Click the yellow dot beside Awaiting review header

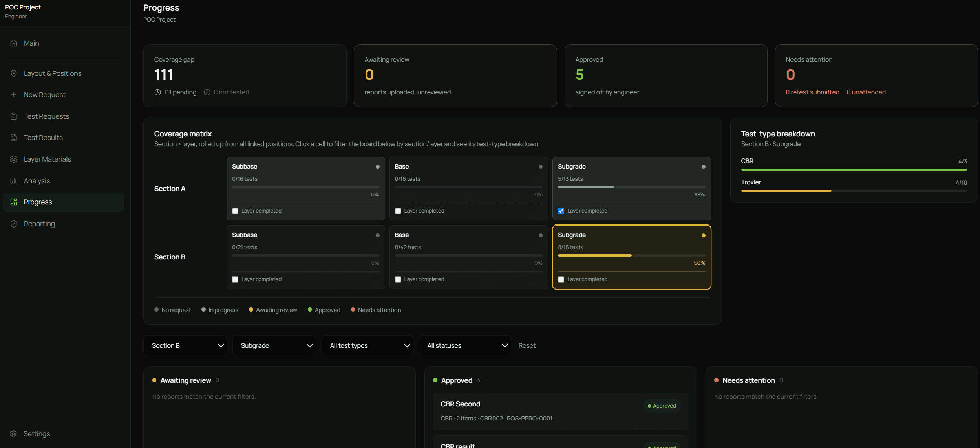pyautogui.click(x=154, y=380)
